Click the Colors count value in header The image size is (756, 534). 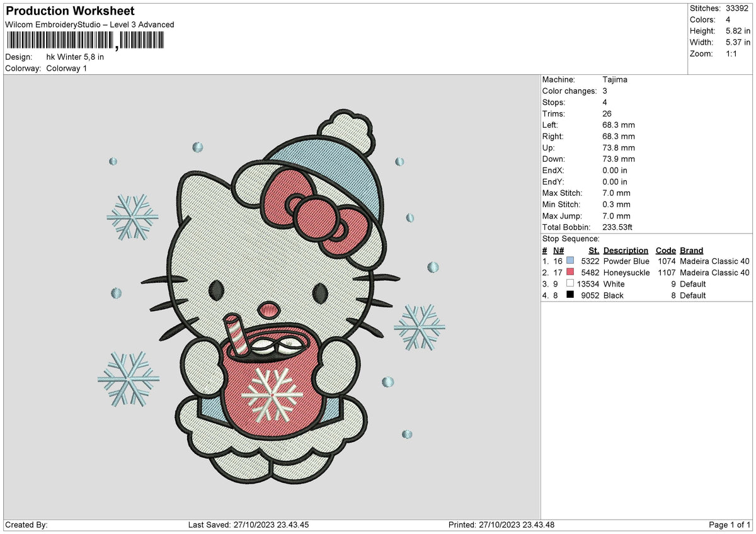click(728, 20)
